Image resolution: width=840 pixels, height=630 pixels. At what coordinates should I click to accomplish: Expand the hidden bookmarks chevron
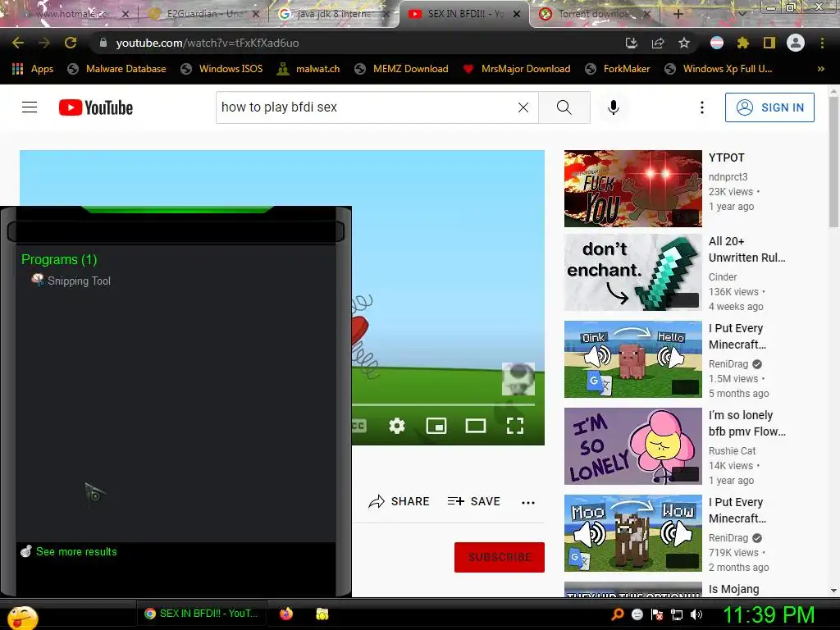click(x=820, y=69)
